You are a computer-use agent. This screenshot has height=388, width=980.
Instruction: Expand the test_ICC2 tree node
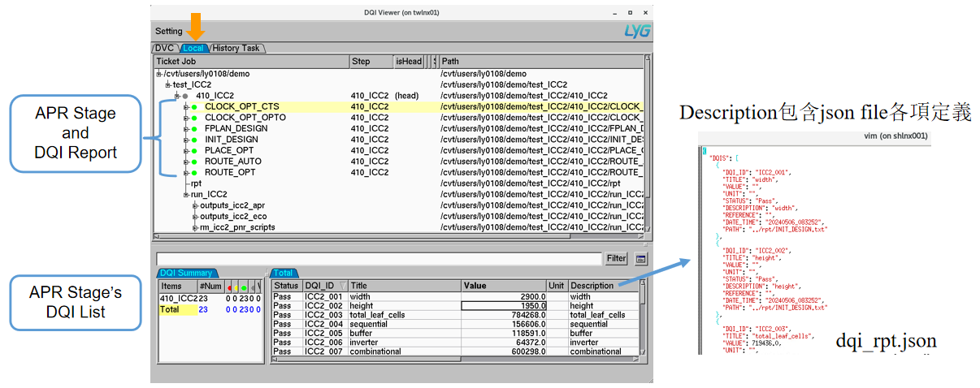168,85
